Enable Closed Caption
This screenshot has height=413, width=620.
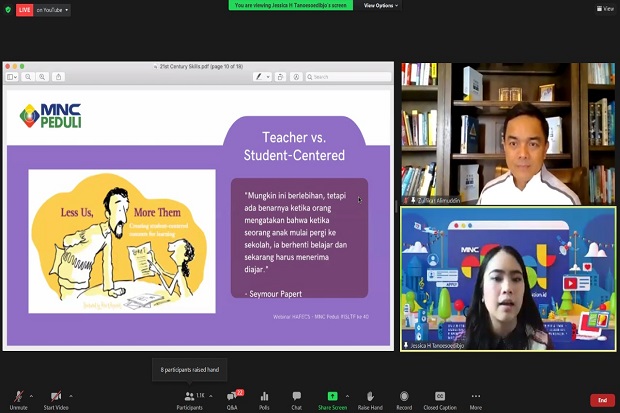(440, 400)
